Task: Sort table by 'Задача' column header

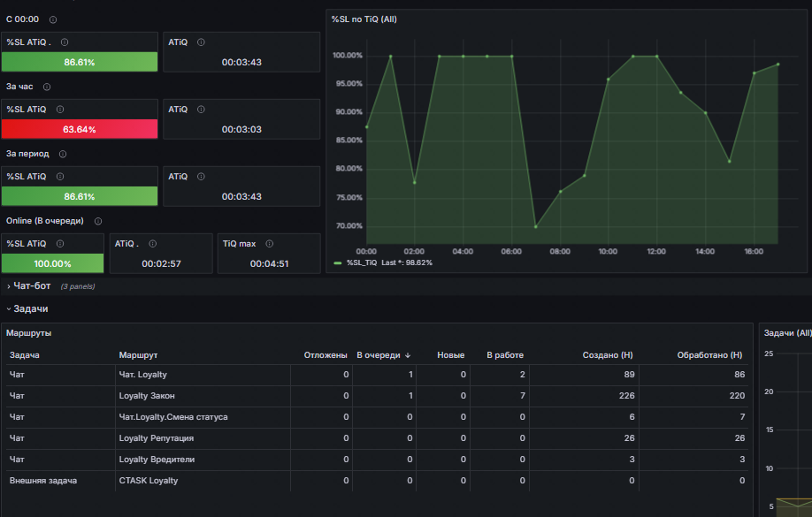Action: tap(25, 355)
